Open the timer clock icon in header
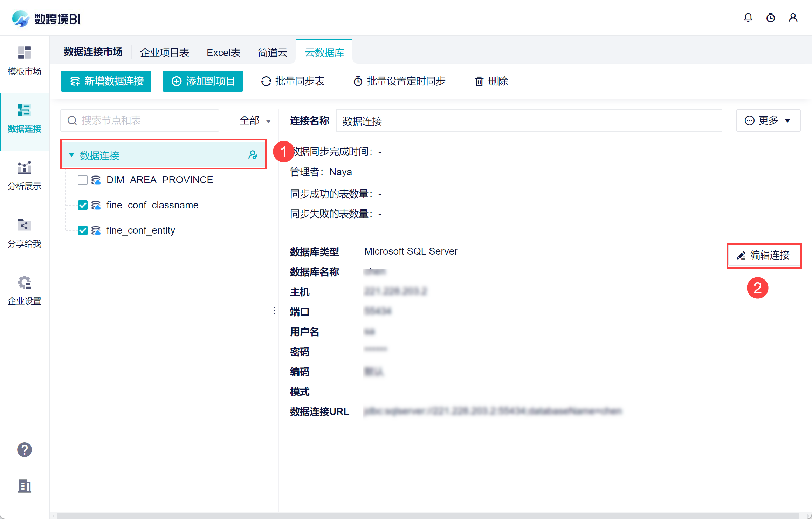 770,18
